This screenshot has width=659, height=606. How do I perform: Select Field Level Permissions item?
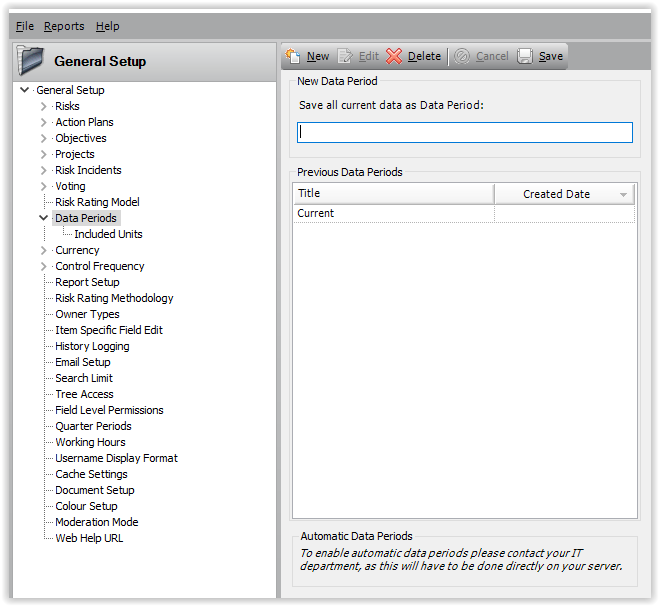[x=109, y=410]
